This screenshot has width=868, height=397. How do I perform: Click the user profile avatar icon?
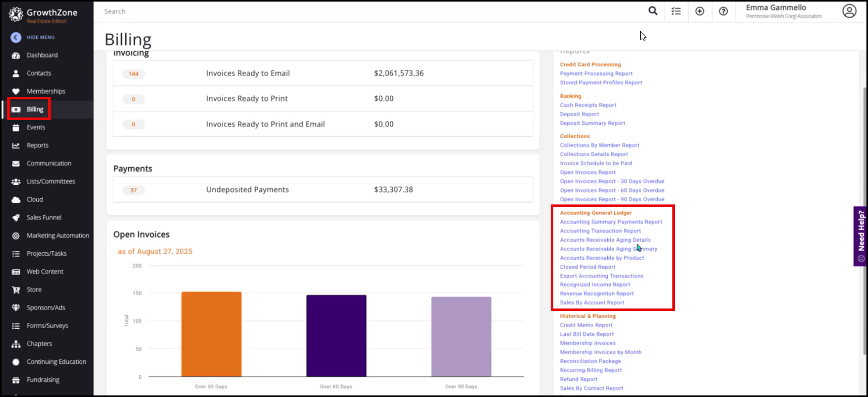[x=849, y=11]
